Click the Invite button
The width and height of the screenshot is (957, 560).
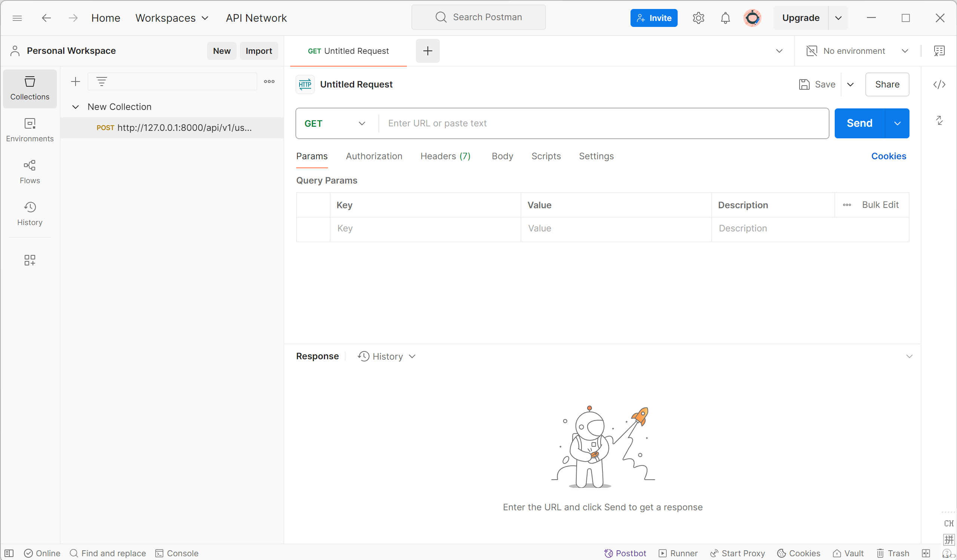[x=654, y=18]
